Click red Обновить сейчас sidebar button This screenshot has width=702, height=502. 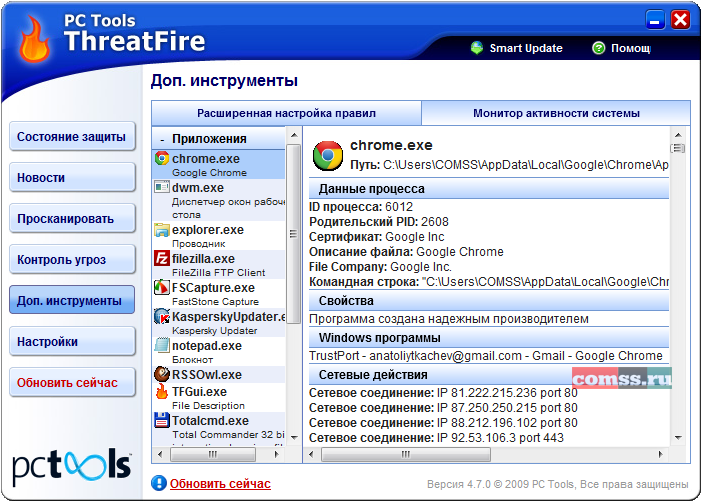coord(72,383)
